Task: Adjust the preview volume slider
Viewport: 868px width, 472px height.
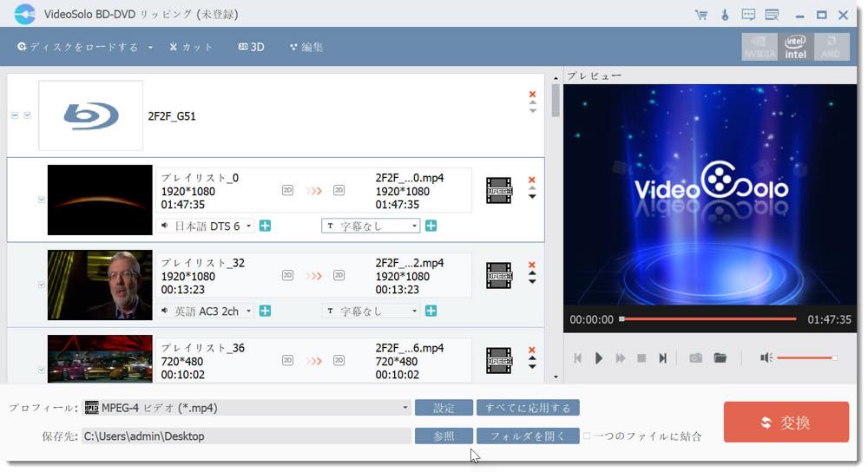Action: click(x=806, y=358)
